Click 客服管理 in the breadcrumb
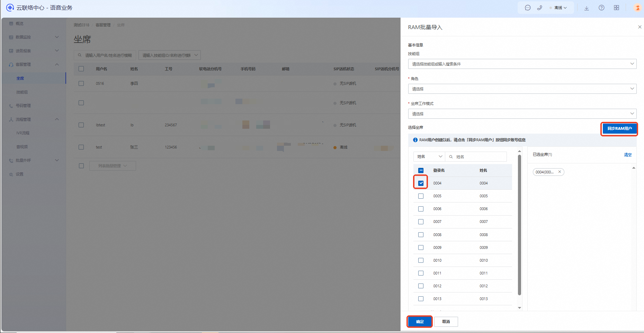The width and height of the screenshot is (644, 333). [x=103, y=25]
